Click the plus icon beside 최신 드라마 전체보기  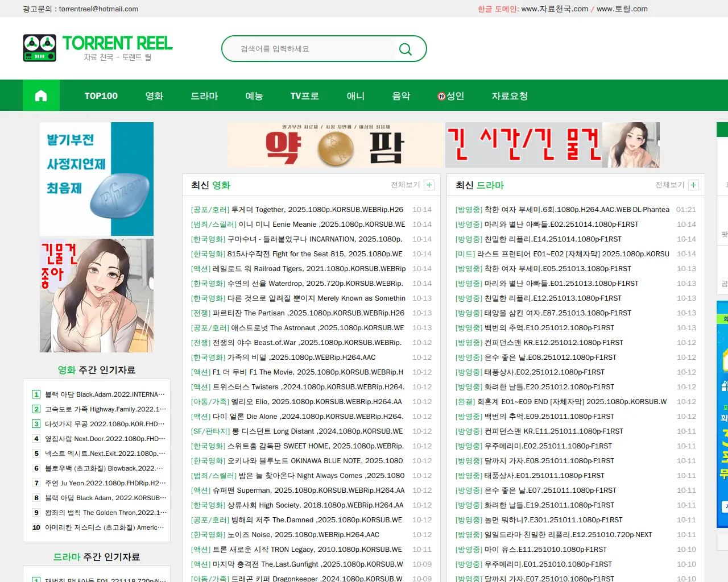point(694,185)
